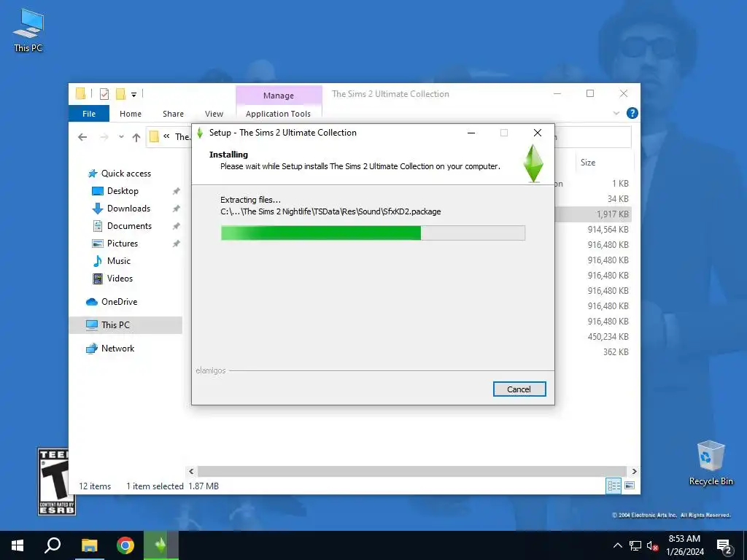Image resolution: width=747 pixels, height=560 pixels.
Task: Select the Manage contextual tab
Action: tap(279, 96)
